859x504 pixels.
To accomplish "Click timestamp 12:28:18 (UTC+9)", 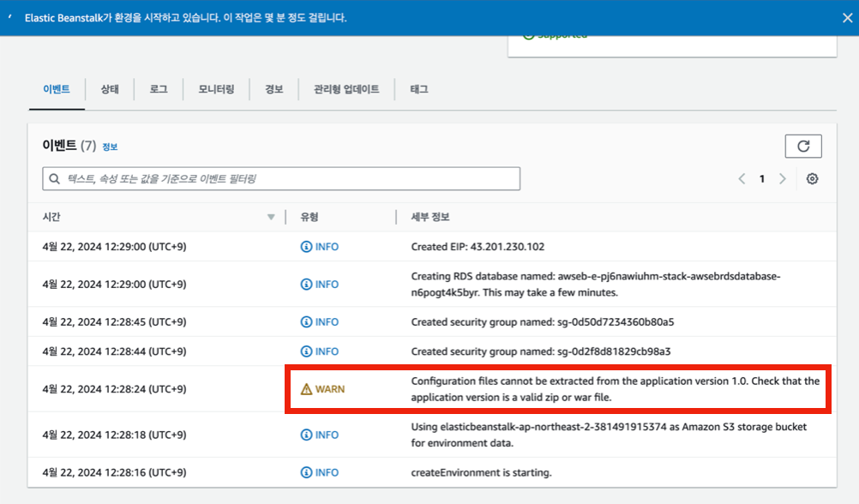I will pyautogui.click(x=115, y=435).
